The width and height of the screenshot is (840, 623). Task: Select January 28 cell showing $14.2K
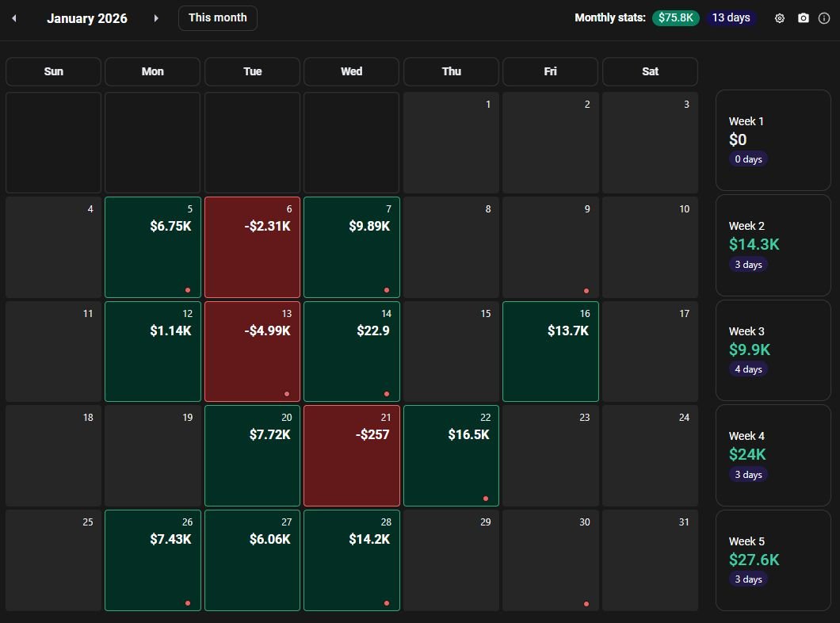351,560
